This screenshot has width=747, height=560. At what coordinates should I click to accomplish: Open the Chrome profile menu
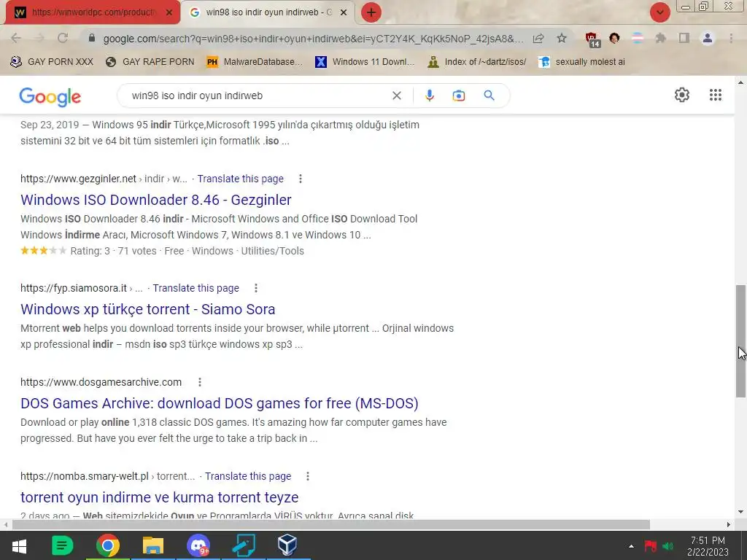708,38
